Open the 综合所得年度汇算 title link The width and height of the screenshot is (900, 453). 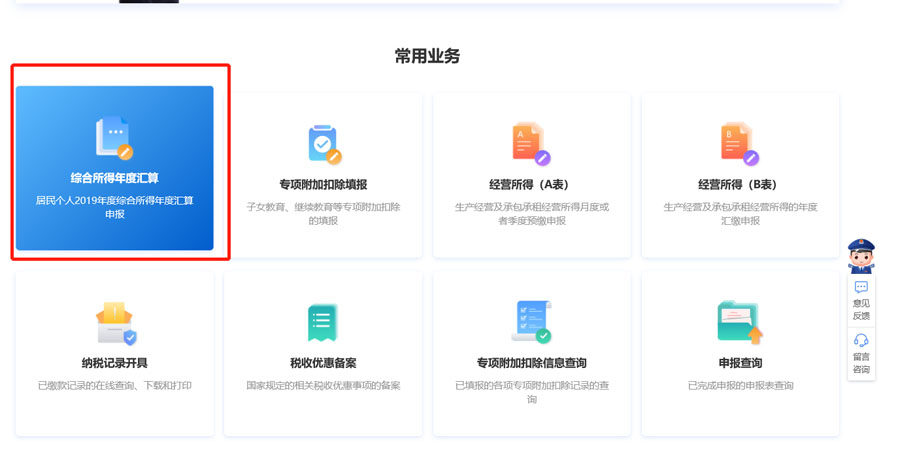(114, 178)
